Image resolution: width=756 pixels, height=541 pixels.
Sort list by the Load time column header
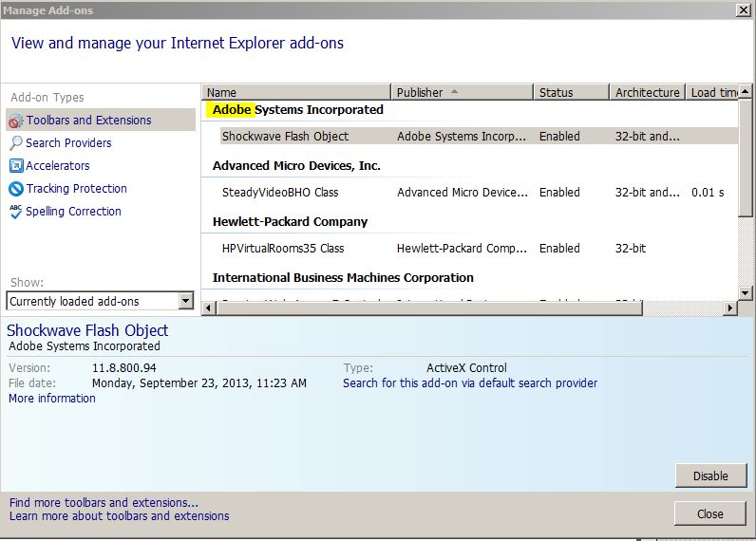point(712,92)
